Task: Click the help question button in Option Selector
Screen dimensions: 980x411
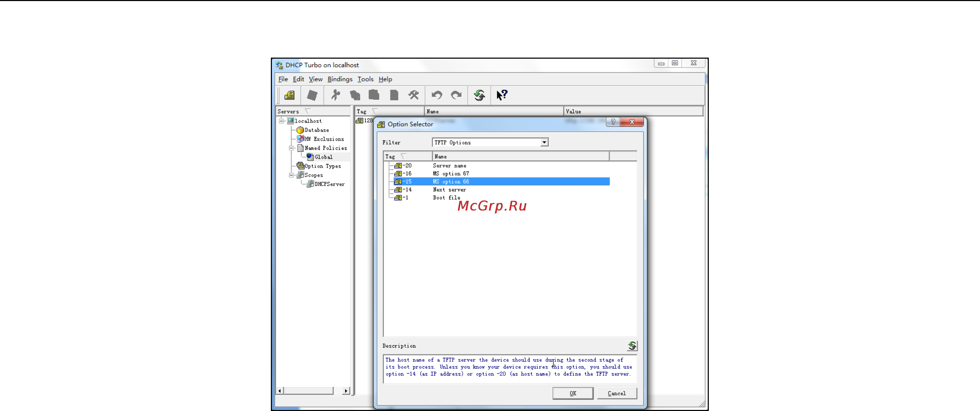Action: (x=613, y=122)
